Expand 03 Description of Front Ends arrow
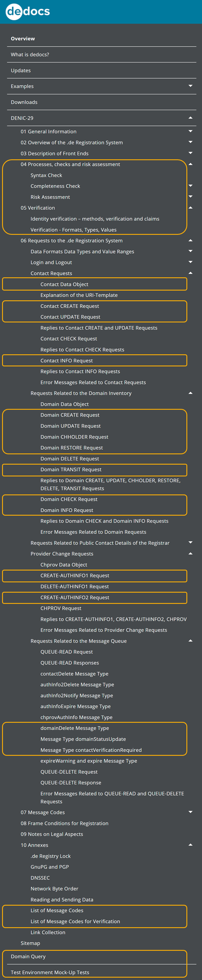The image size is (202, 980). point(190,153)
